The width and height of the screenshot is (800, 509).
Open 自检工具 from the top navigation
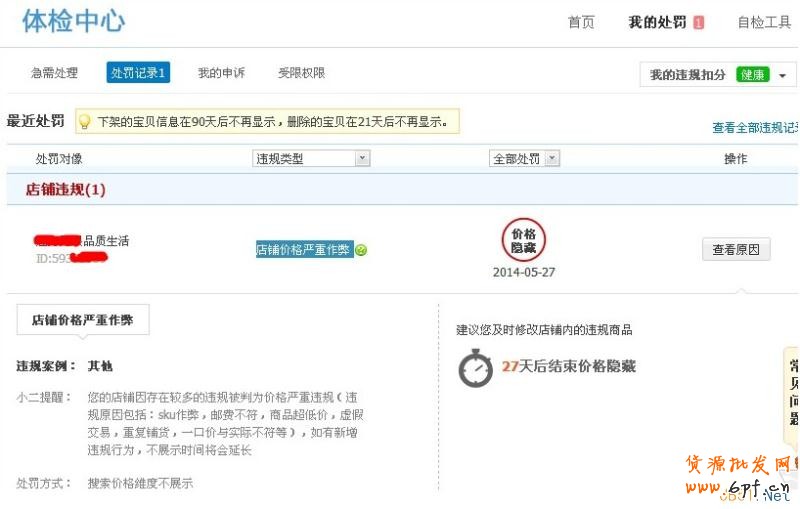764,22
